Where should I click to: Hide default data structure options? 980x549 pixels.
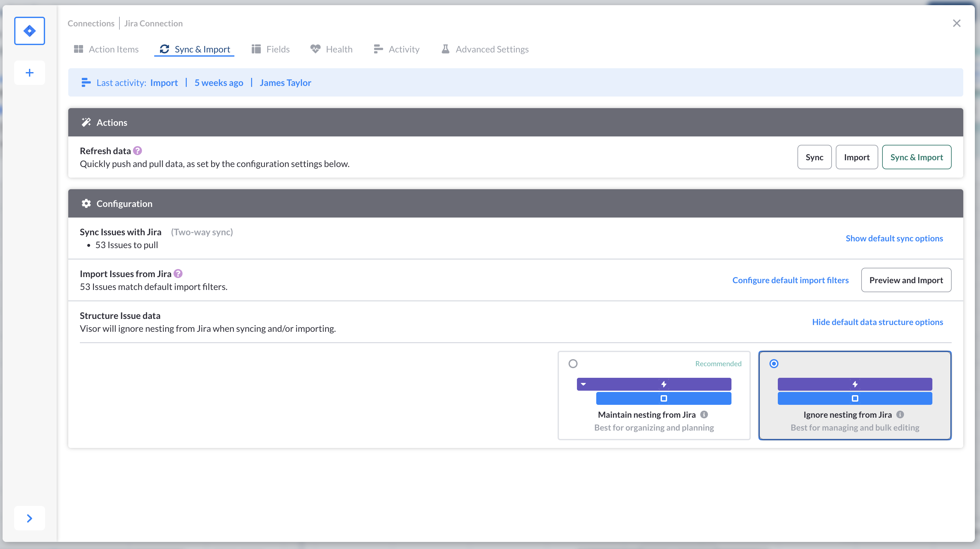pyautogui.click(x=877, y=322)
